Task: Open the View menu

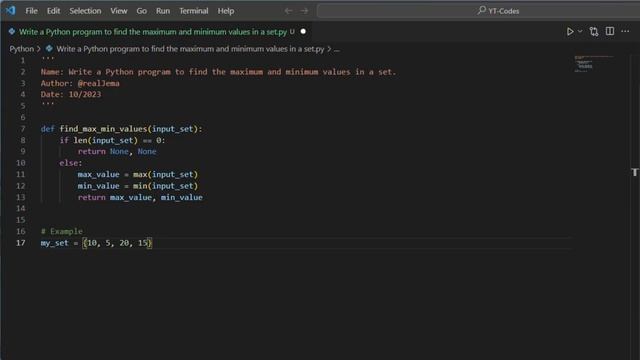Action: [119, 11]
